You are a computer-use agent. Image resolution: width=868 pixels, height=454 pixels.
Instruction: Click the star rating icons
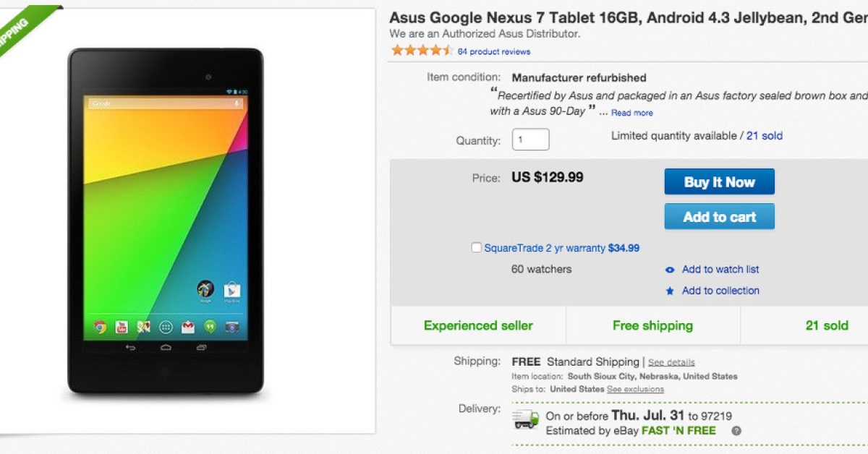click(x=421, y=51)
